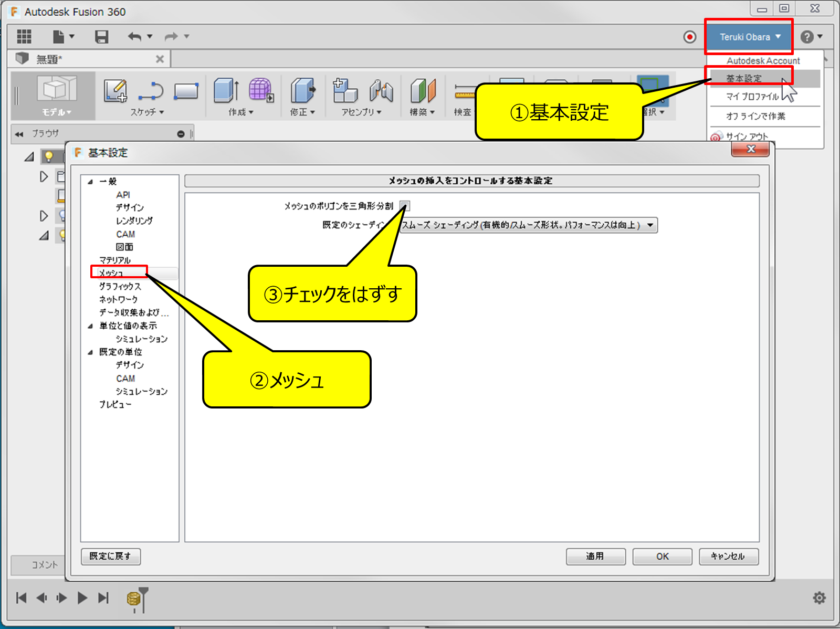The height and width of the screenshot is (629, 840).
Task: Click the round minus icon in browser header
Action: point(181,134)
